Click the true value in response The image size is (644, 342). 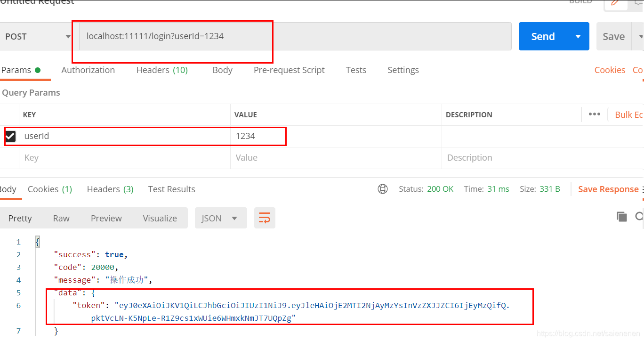(x=114, y=254)
